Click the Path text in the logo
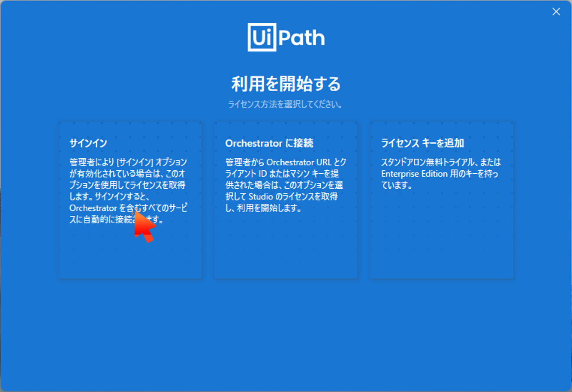The height and width of the screenshot is (392, 572). (303, 38)
